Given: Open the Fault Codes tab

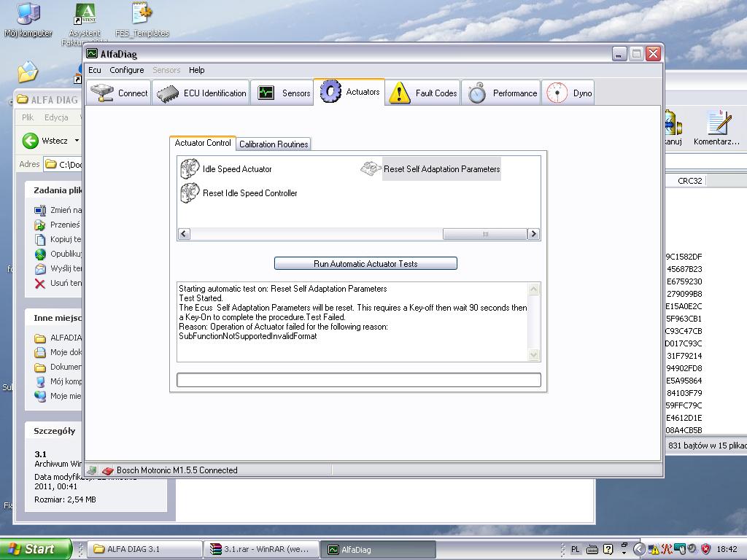Looking at the screenshot, I should tap(422, 93).
